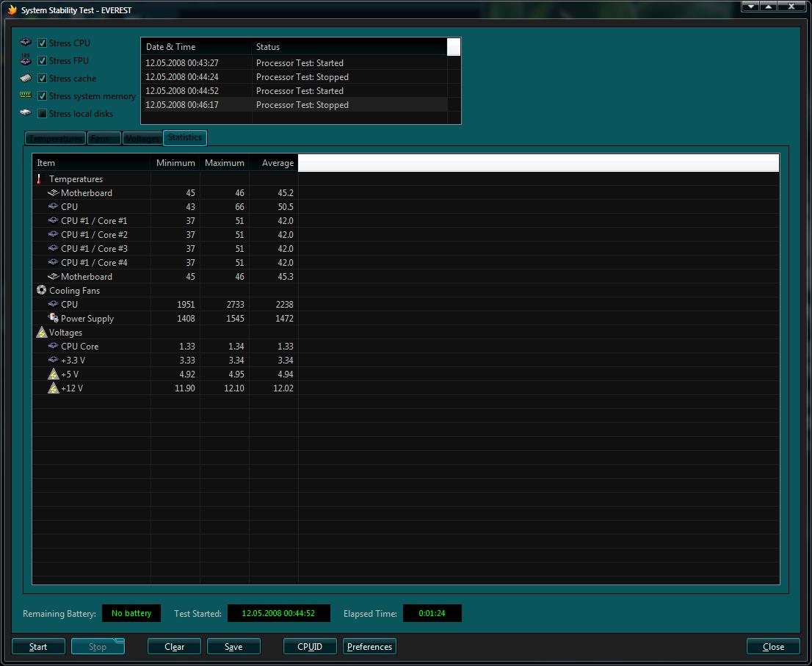Click the green memory module icon

26,95
